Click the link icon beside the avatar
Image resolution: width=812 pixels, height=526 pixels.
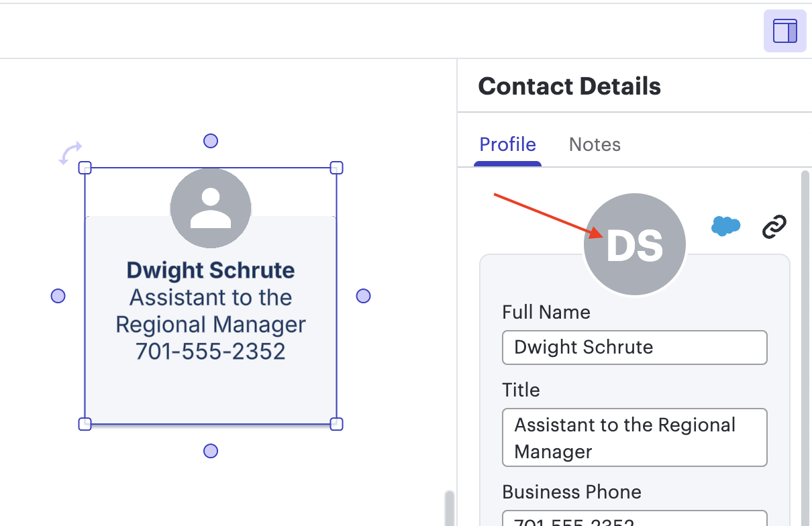(775, 226)
